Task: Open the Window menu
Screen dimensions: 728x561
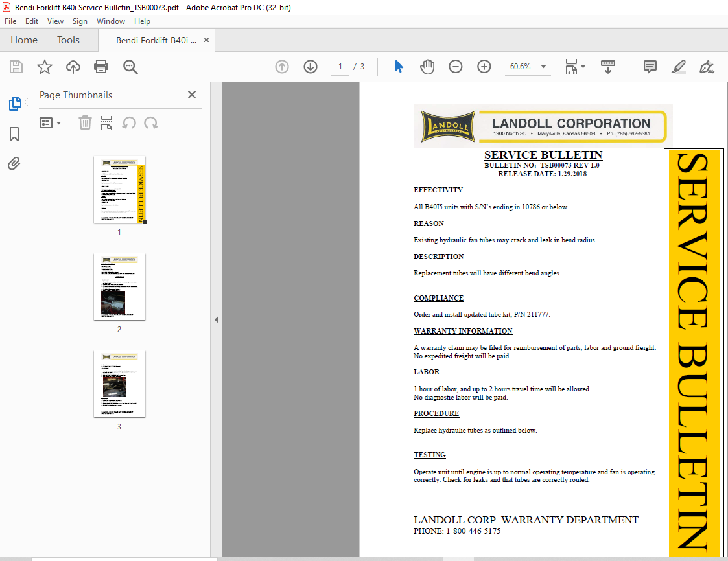Action: 110,21
